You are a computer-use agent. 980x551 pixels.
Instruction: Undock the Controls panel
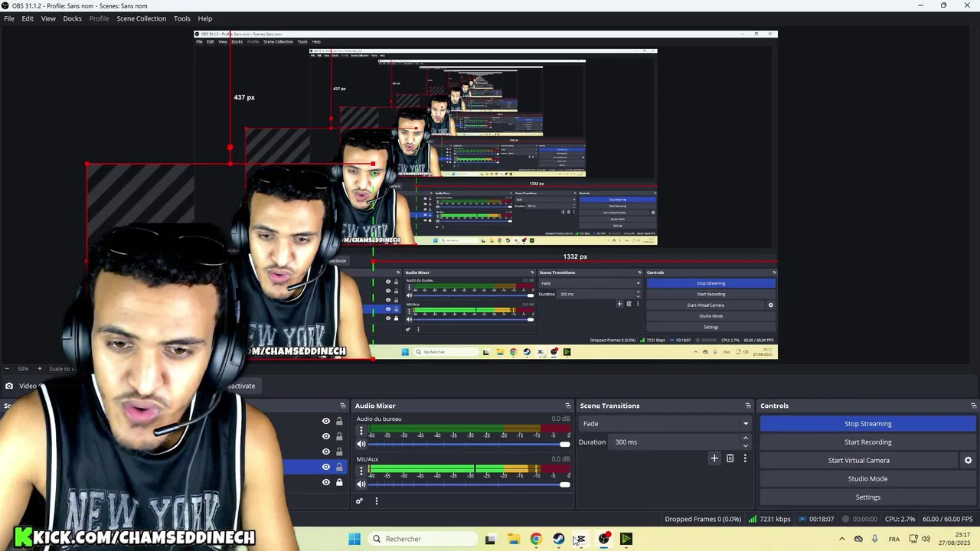[974, 406]
